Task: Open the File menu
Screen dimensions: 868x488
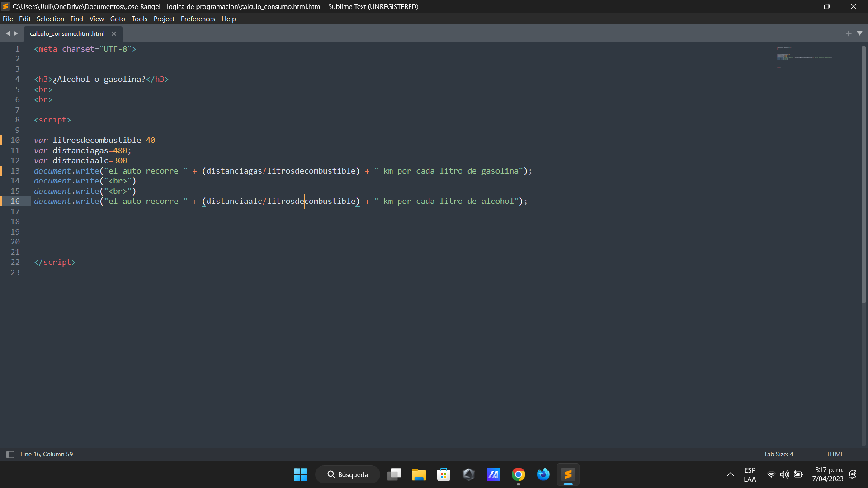Action: click(8, 19)
